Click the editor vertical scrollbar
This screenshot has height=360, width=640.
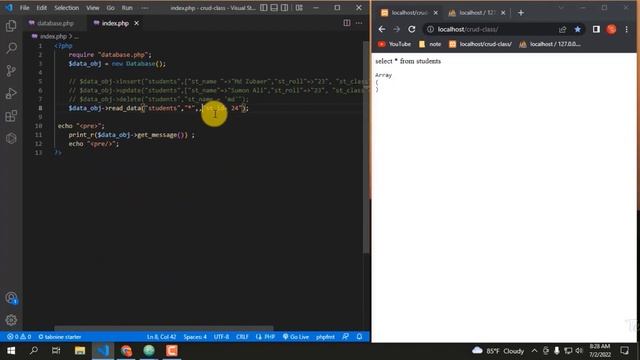pos(366,147)
